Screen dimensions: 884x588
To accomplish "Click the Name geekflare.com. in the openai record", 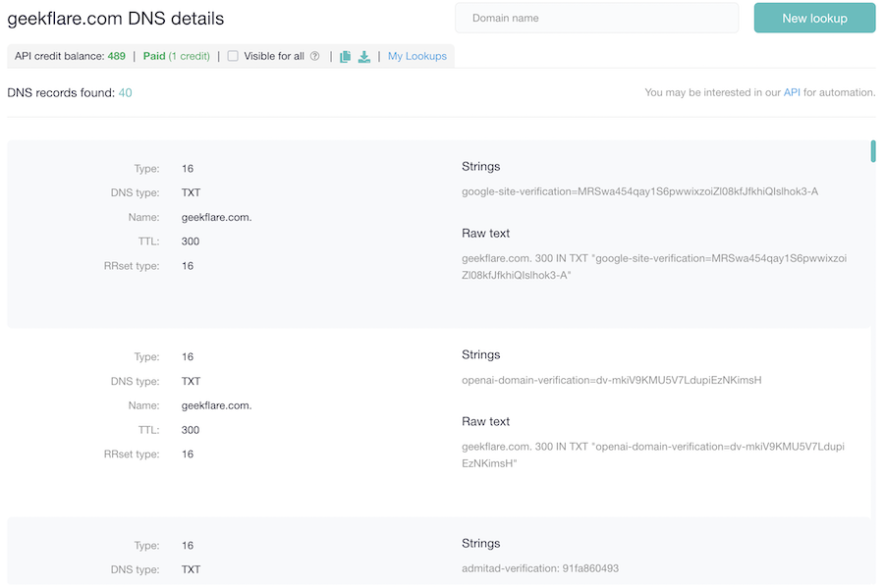I will 216,405.
